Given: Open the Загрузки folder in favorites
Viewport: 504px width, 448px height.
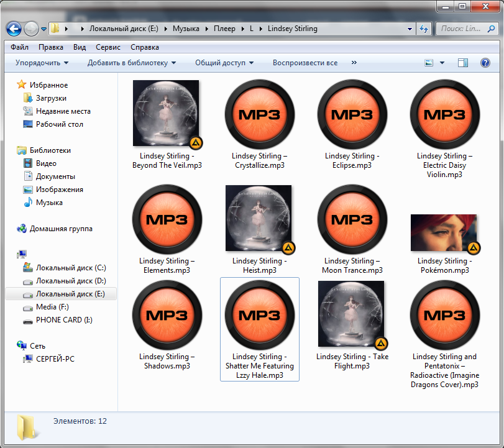Looking at the screenshot, I should click(51, 98).
